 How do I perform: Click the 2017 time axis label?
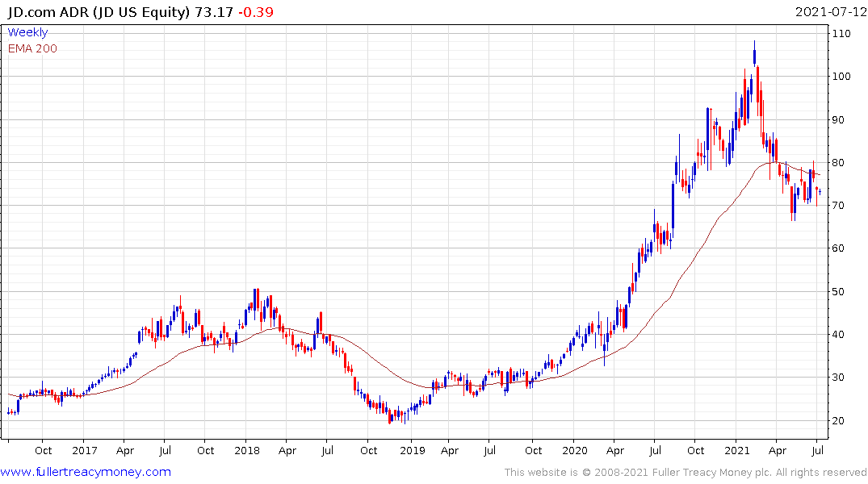click(84, 451)
